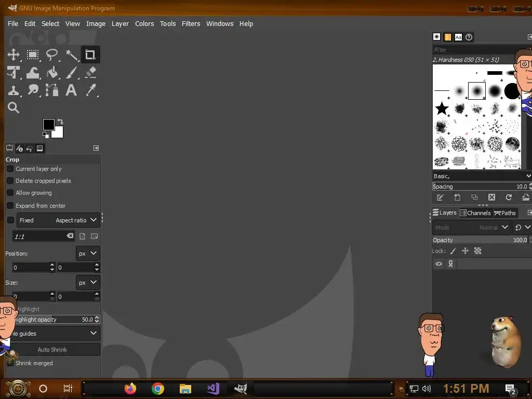The height and width of the screenshot is (399, 532).
Task: Select the Clone stamp tool
Action: point(14,90)
